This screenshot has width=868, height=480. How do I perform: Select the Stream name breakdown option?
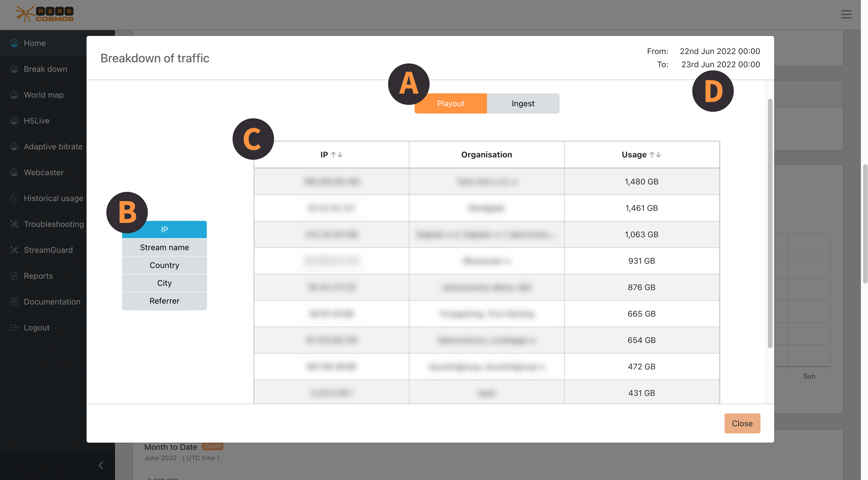point(164,247)
